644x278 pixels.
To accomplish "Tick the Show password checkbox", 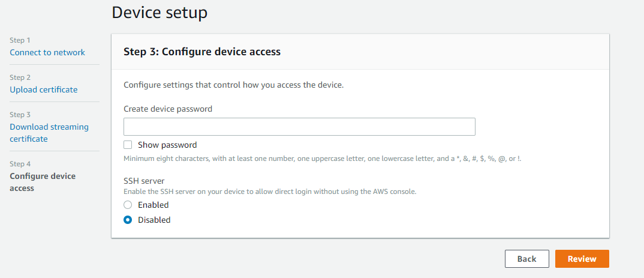I will tap(128, 145).
